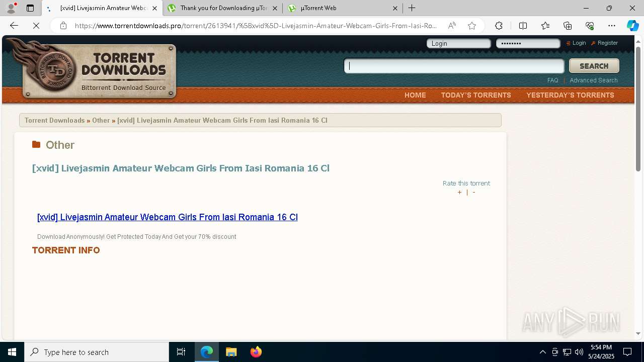Open the Other category heading
The image size is (644, 362).
coord(60,145)
